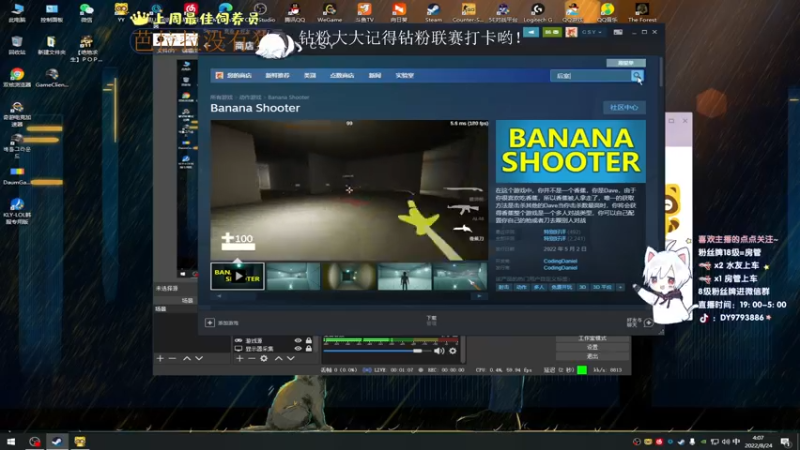Screen dimensions: 800x450
Task: Click OBS exit button 退出
Action: click(592, 356)
